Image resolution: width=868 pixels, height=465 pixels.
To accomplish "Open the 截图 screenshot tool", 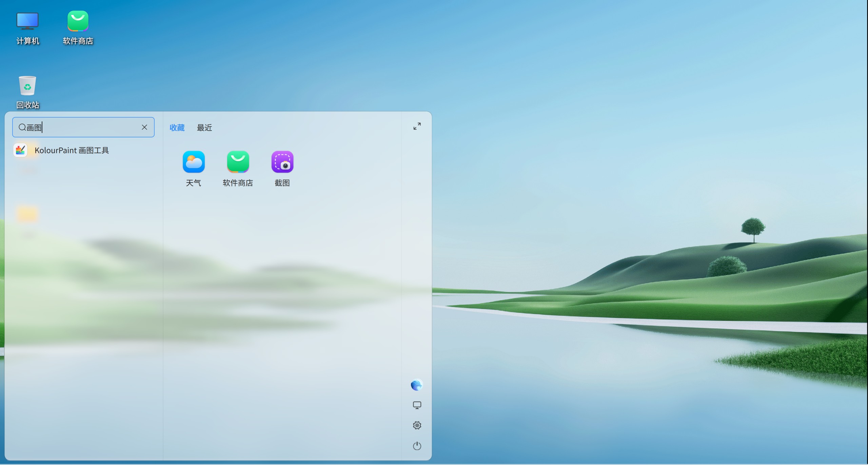I will pyautogui.click(x=282, y=162).
